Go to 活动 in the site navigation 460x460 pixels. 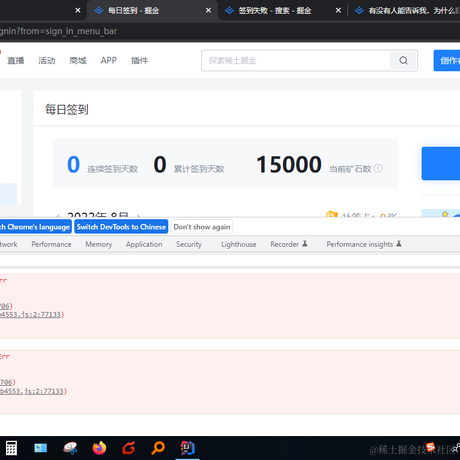(47, 60)
